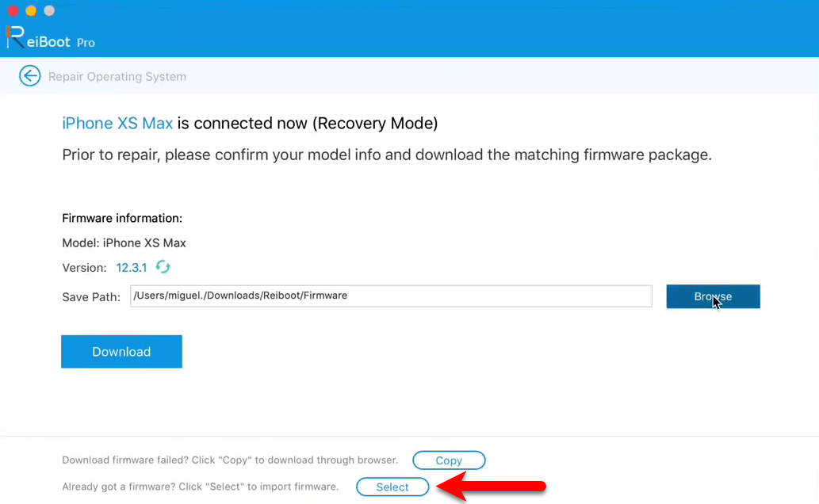
Task: Go back using the circled arrow icon
Action: [x=30, y=76]
